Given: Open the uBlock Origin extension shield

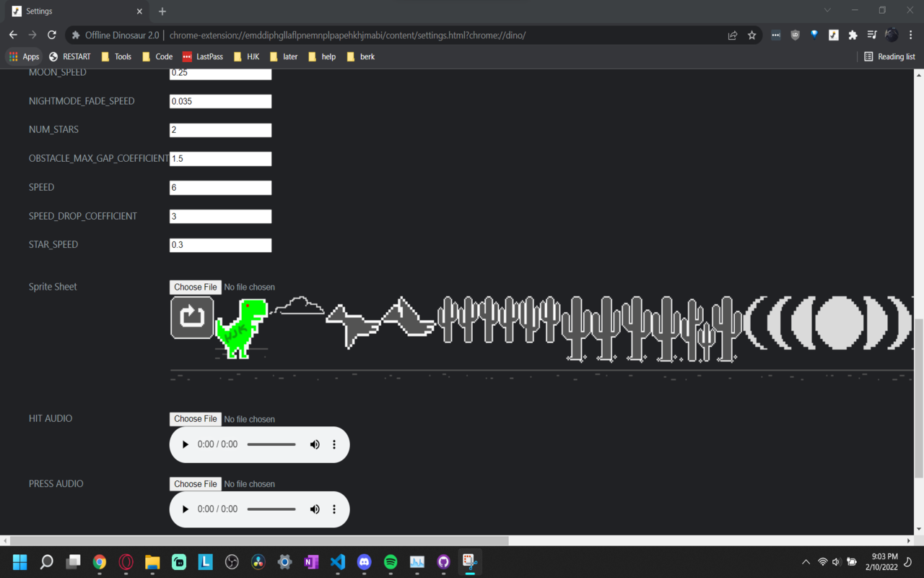Looking at the screenshot, I should pyautogui.click(x=795, y=35).
